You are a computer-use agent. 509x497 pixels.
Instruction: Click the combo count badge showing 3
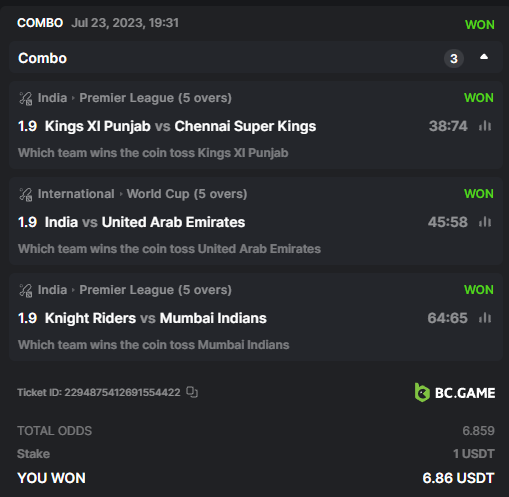tap(454, 59)
